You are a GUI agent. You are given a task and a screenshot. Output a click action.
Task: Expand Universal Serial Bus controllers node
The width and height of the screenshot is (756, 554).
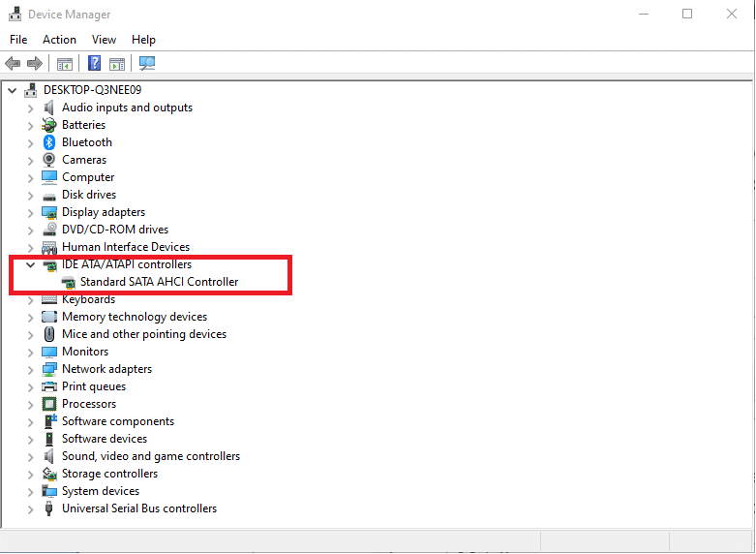pyautogui.click(x=31, y=509)
